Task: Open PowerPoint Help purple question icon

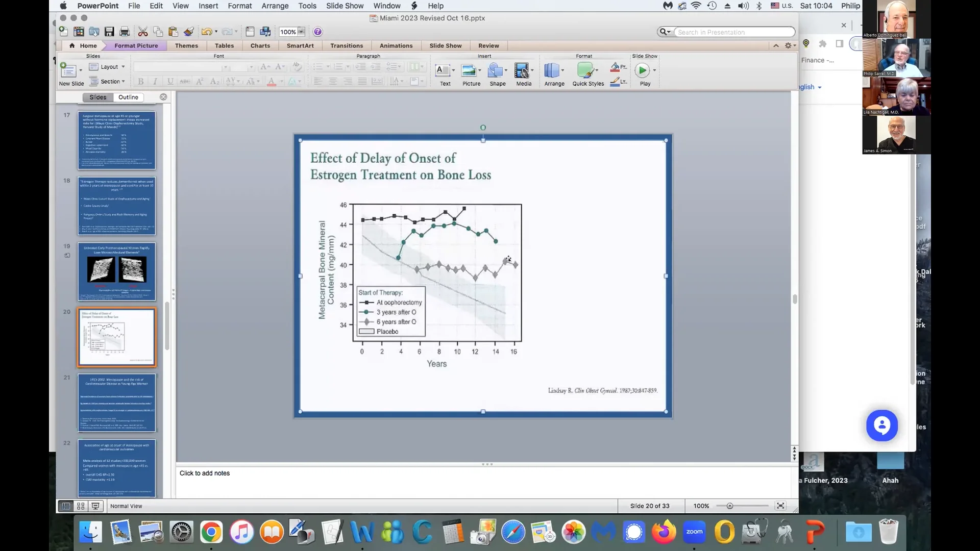Action: (x=317, y=32)
